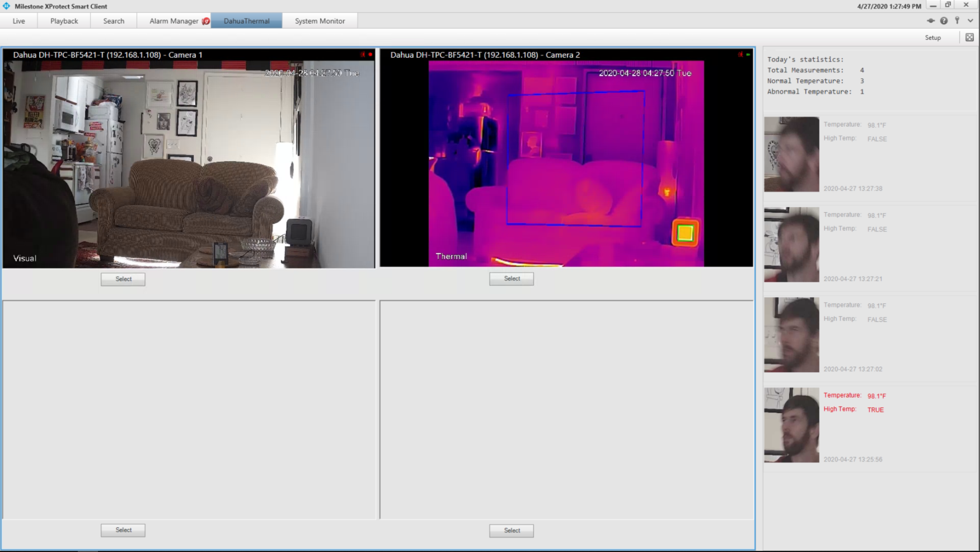Open face thumbnail from 13:27:21 measurement
This screenshot has width=980, height=552.
pyautogui.click(x=791, y=245)
